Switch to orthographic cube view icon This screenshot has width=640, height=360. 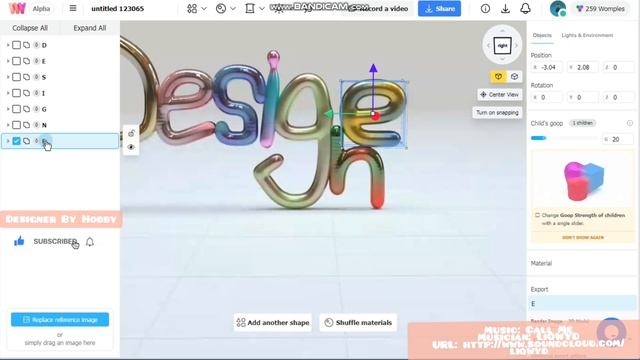pos(514,76)
